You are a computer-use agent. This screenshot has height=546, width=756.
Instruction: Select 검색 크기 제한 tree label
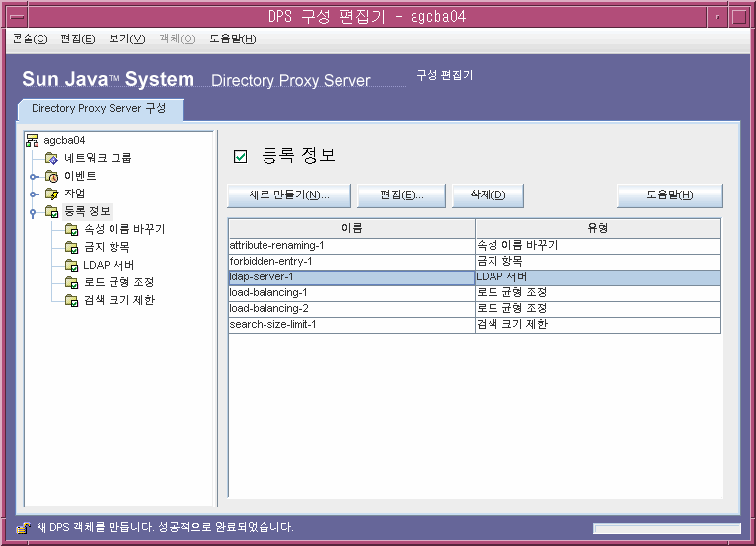pos(119,300)
